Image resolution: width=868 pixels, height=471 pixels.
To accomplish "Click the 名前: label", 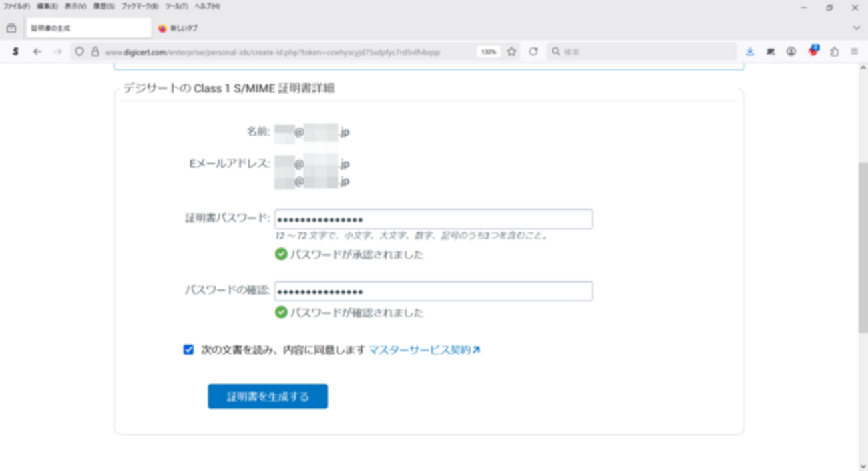I will pyautogui.click(x=258, y=132).
